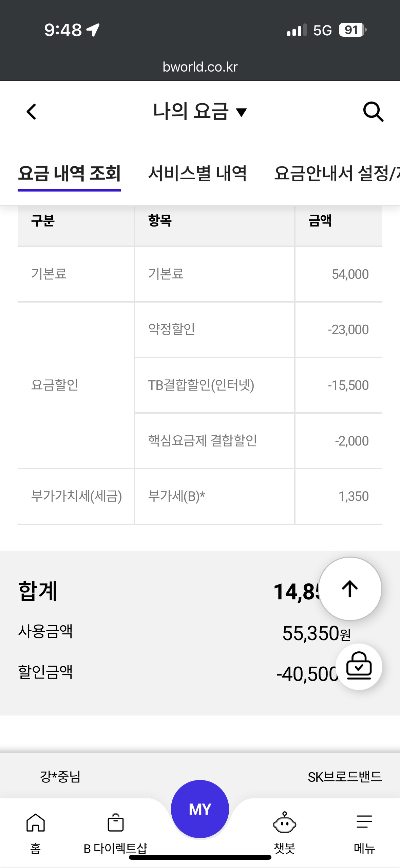The width and height of the screenshot is (400, 868).
Task: Open the search magnifier icon
Action: coord(373,112)
